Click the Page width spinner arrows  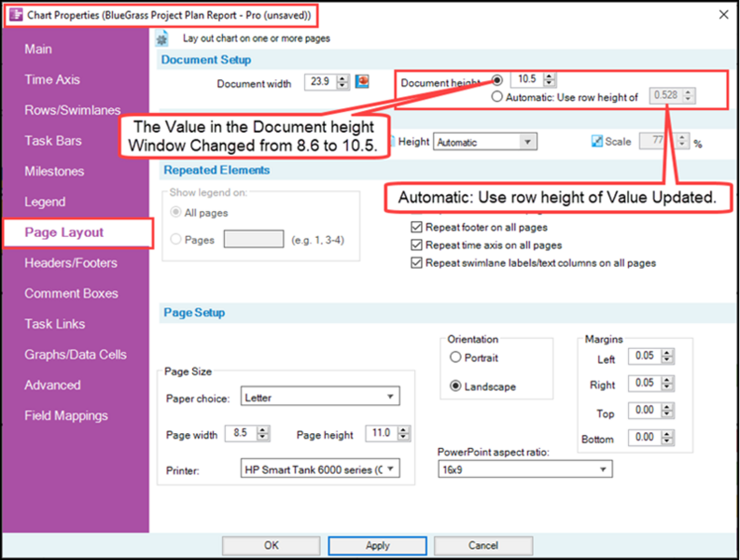(263, 433)
